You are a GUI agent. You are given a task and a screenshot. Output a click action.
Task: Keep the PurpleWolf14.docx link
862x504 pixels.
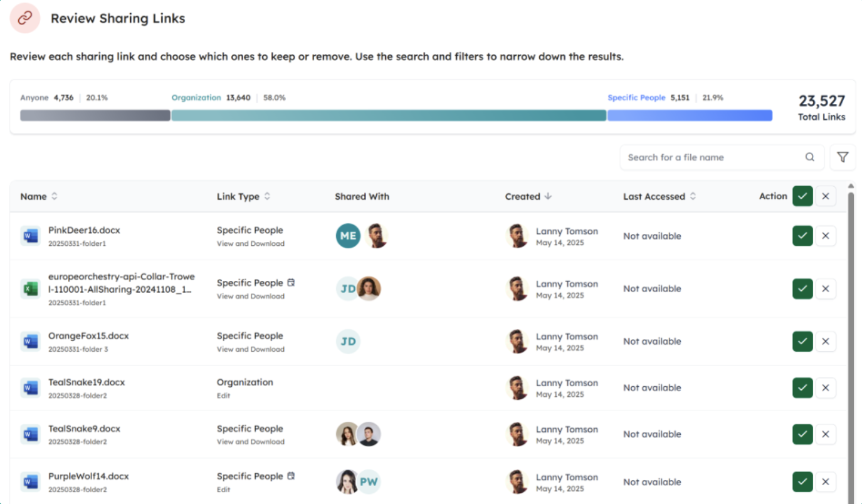802,482
